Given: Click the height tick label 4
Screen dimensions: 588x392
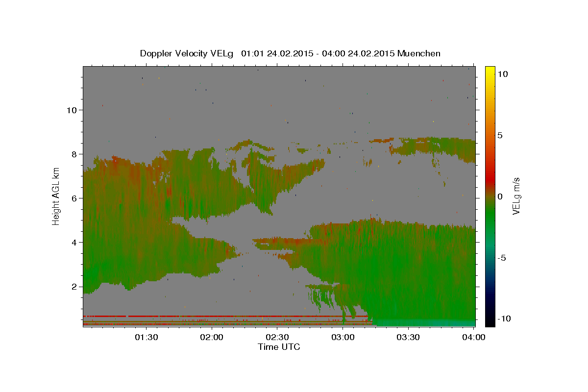Looking at the screenshot, I should [x=75, y=243].
